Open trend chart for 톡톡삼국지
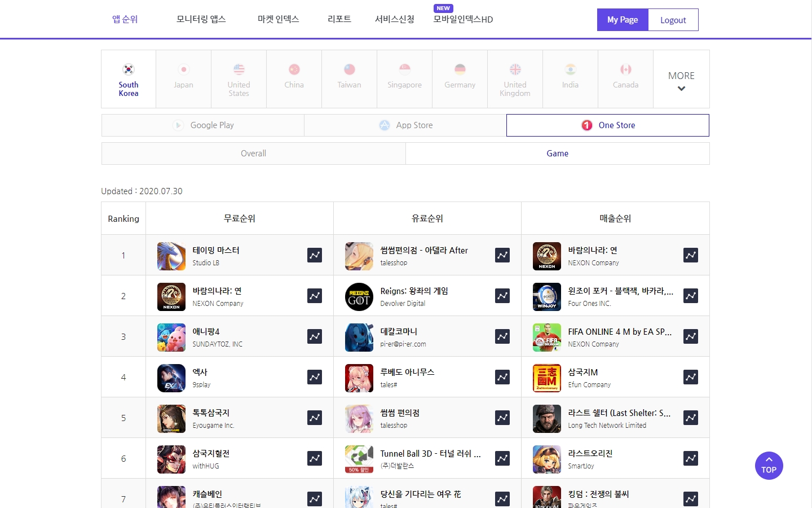Screen dimensions: 812x508 click(x=315, y=418)
